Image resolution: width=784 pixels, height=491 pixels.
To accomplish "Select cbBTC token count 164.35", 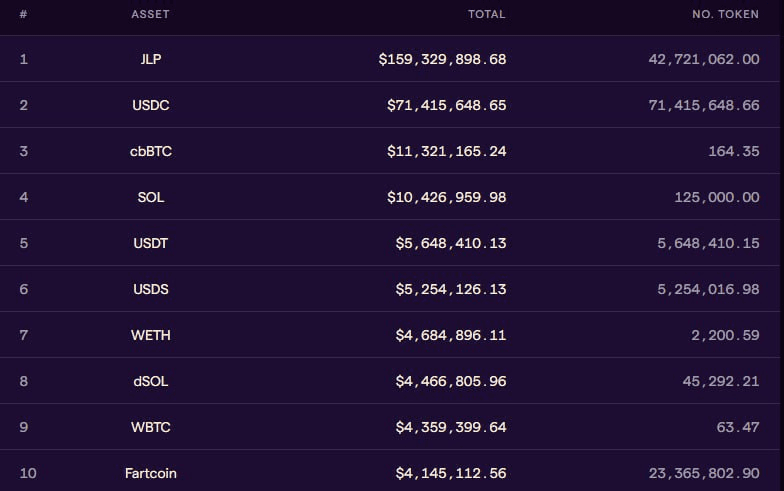I will (735, 151).
